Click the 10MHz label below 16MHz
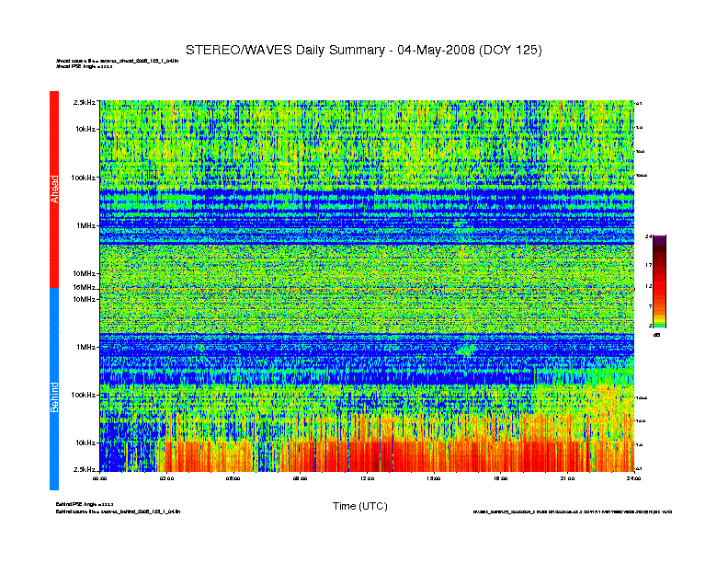 point(84,299)
